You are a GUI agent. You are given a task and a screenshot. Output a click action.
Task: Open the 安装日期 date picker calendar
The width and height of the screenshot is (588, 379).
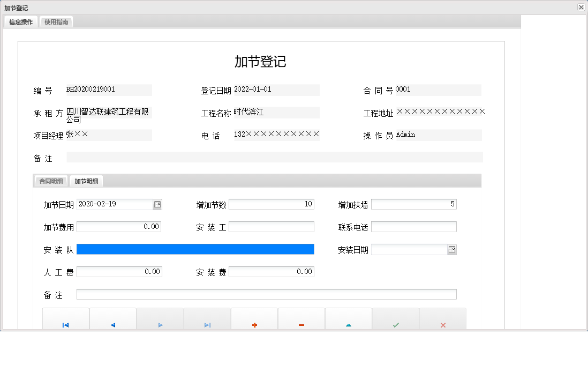coord(453,249)
